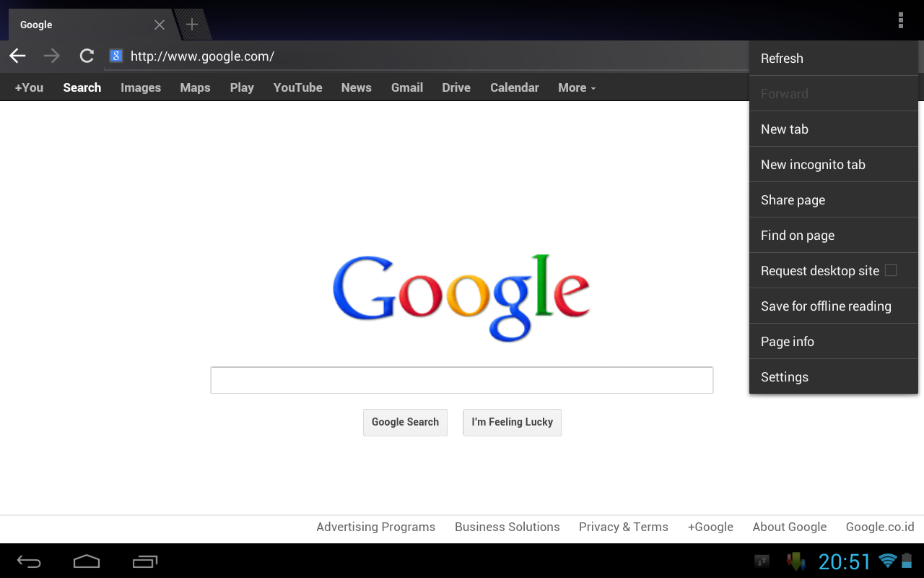Viewport: 924px width, 578px height.
Task: Open the Privacy & Terms link
Action: pyautogui.click(x=624, y=527)
